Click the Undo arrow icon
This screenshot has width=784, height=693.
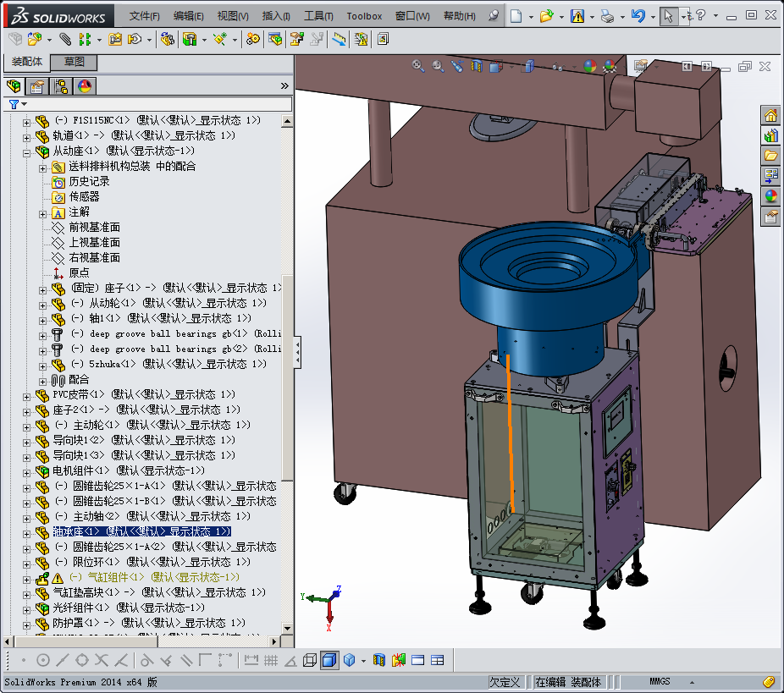tap(638, 16)
